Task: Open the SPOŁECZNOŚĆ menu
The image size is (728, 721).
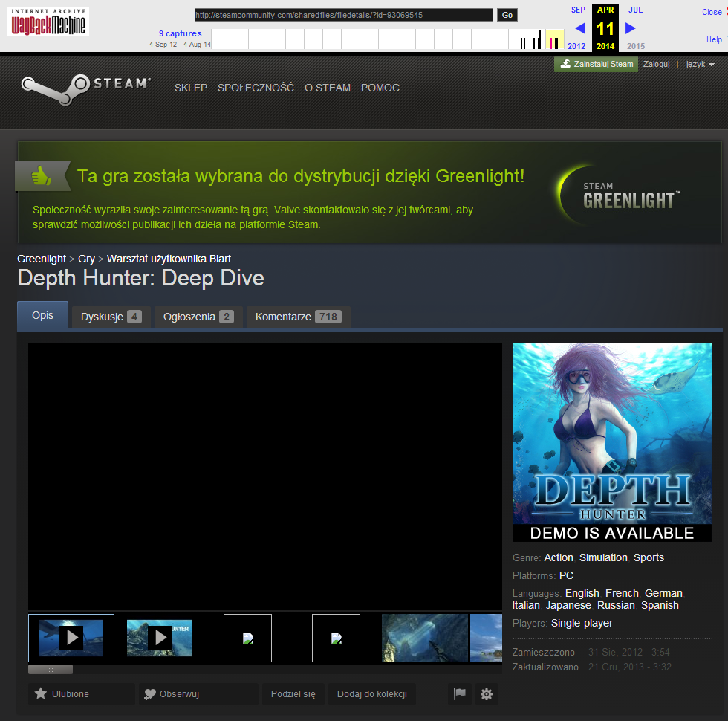Action: pos(256,88)
